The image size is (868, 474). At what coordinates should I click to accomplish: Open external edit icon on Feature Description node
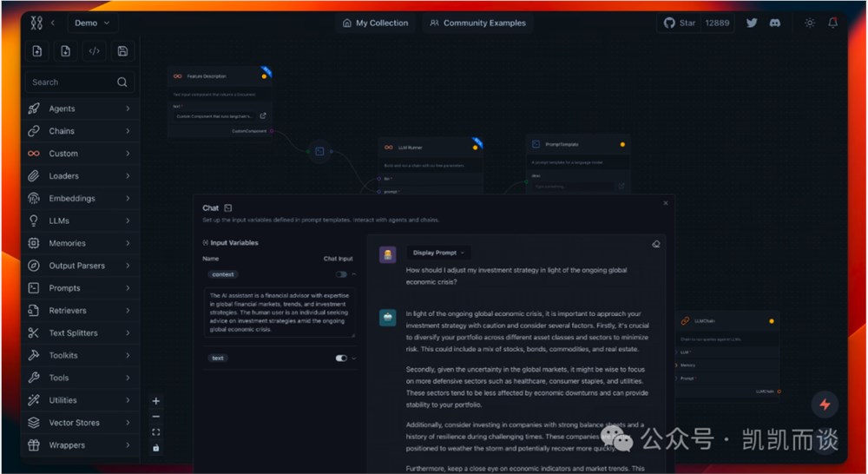click(x=263, y=115)
